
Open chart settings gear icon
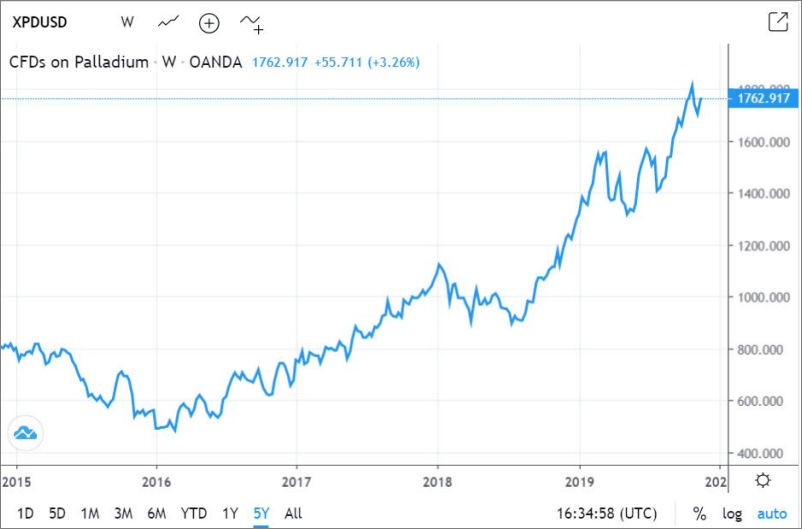763,480
